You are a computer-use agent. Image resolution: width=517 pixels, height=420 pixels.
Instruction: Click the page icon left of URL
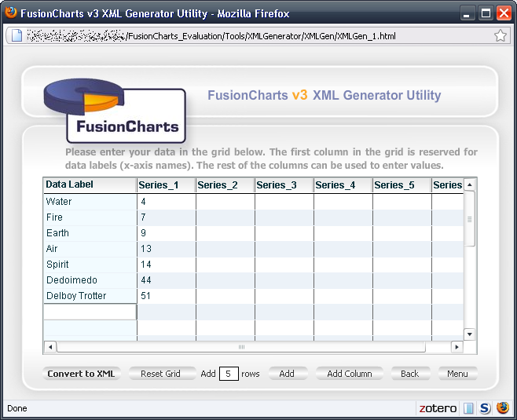(16, 35)
